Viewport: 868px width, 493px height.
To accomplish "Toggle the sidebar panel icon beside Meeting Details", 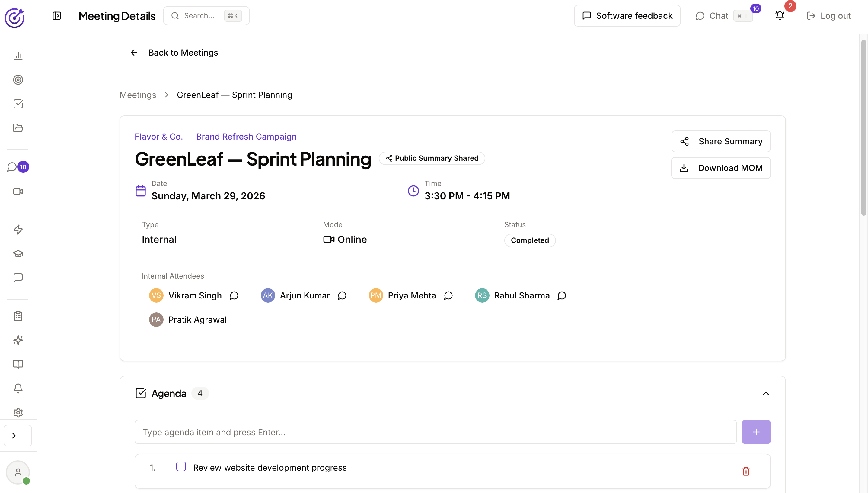I will click(x=57, y=16).
